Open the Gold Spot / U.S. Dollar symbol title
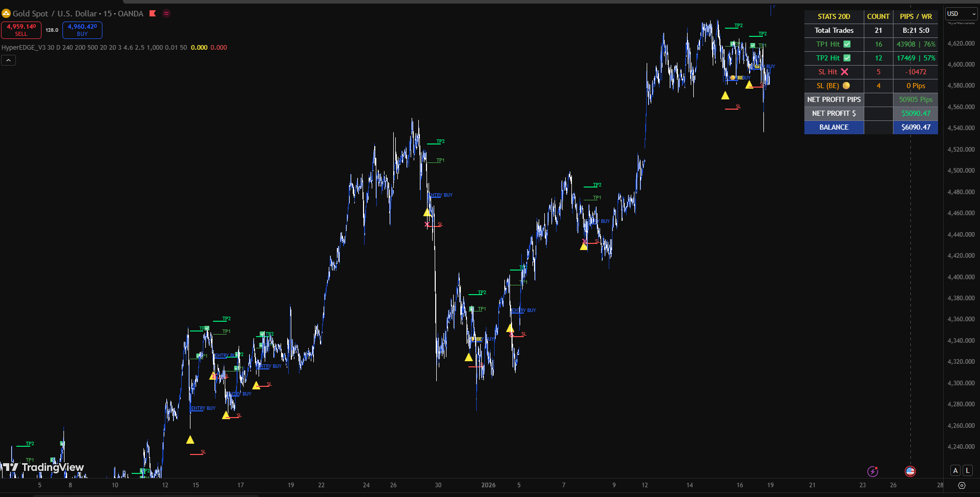The height and width of the screenshot is (497, 980). pos(78,13)
